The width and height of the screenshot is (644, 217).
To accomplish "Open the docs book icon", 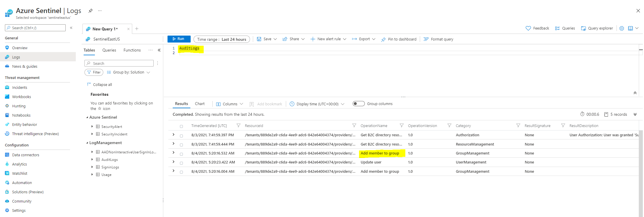I will [x=630, y=28].
